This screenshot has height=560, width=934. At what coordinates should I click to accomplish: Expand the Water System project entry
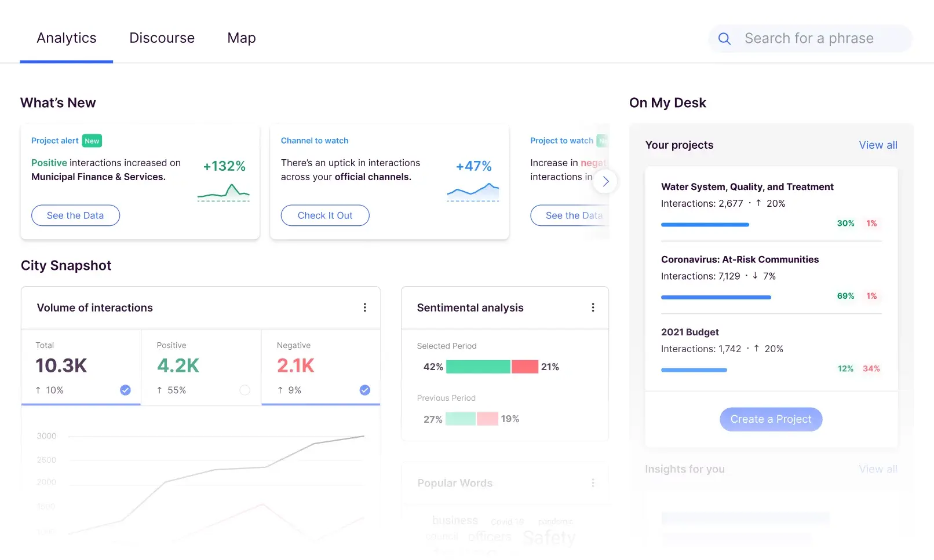point(771,204)
